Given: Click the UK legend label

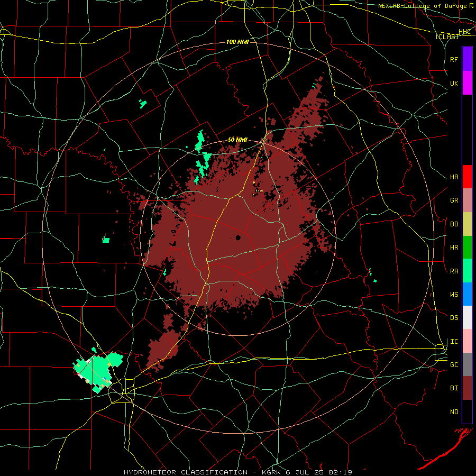Looking at the screenshot, I should tap(454, 83).
